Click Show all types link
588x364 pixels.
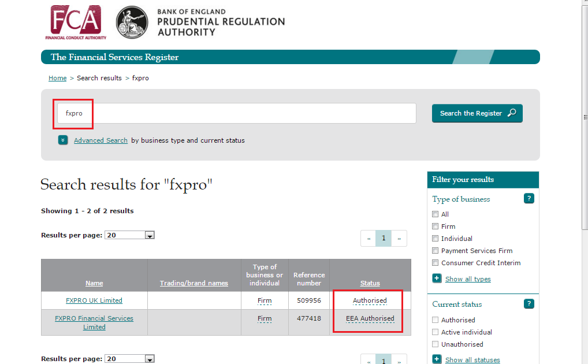point(468,279)
